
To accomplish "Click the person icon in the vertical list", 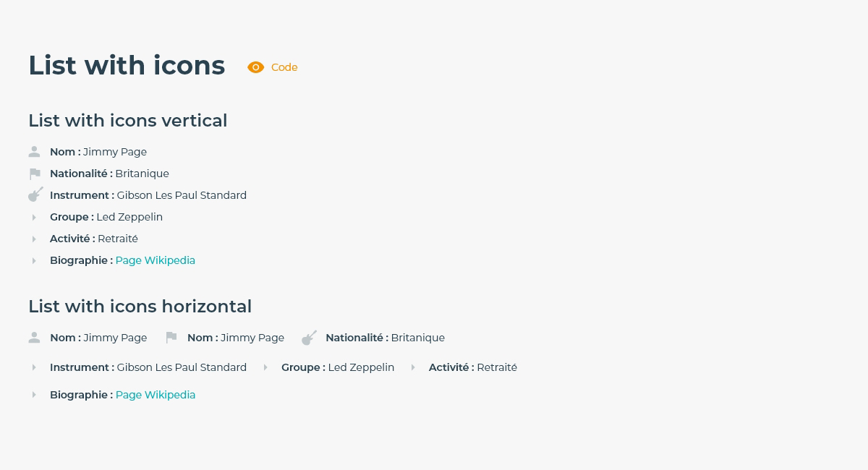I will click(x=34, y=152).
